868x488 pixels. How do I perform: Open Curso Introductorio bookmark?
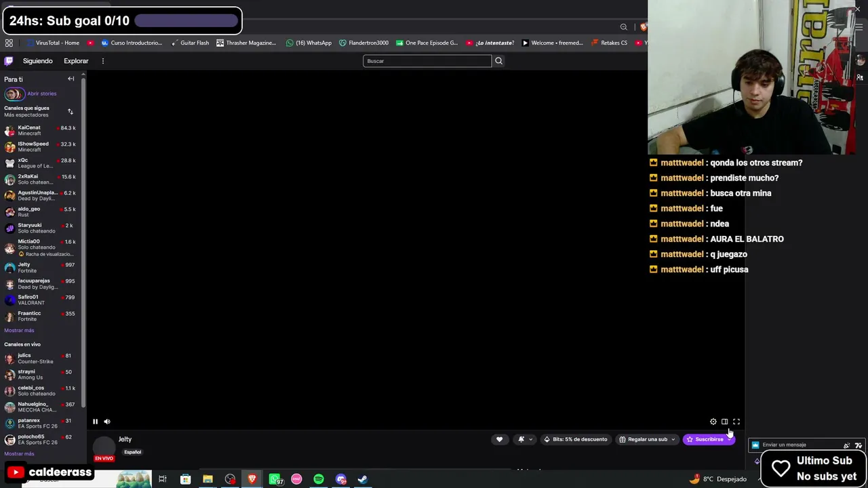coord(132,43)
